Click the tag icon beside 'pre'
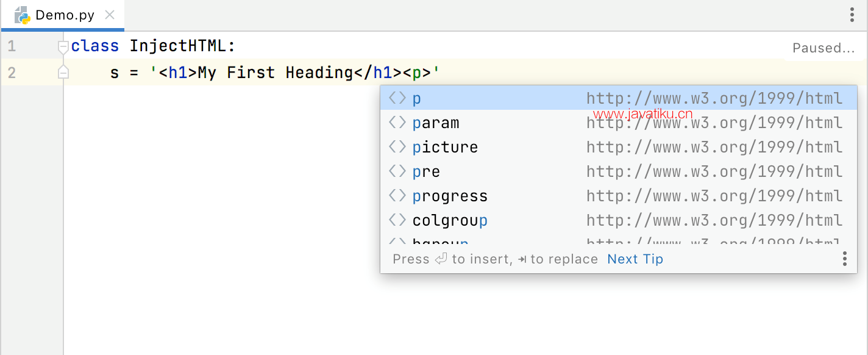This screenshot has height=355, width=868. click(x=397, y=171)
